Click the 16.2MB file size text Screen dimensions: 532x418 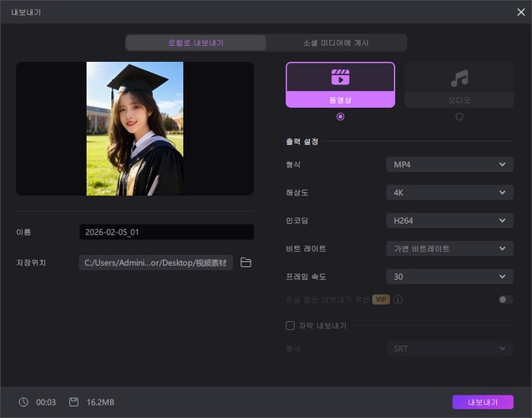point(100,402)
